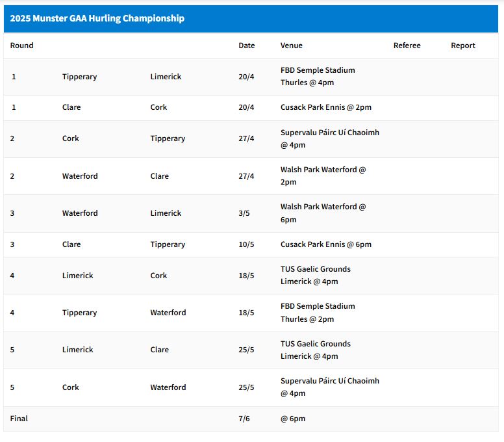Click the Walsh Park Waterford @ 6pm venue
Image resolution: width=504 pixels, height=442 pixels.
tap(323, 213)
